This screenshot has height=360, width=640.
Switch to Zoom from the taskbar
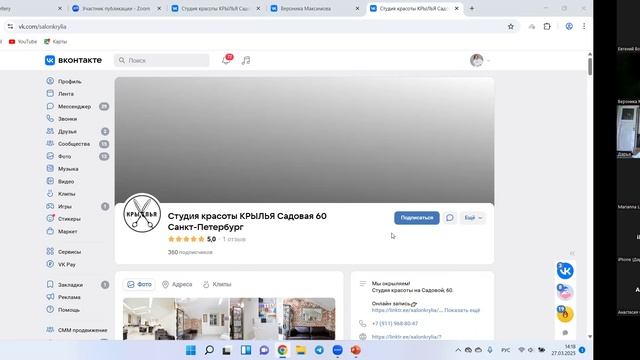[x=338, y=350]
